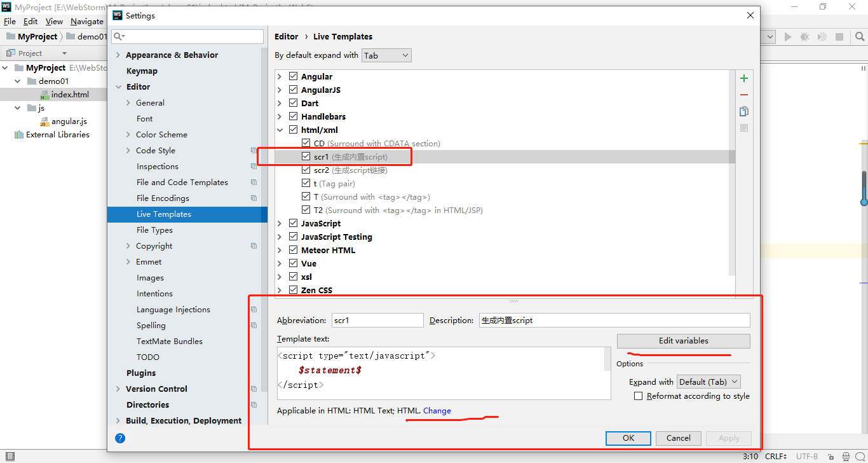868x463 pixels.
Task: Click the Debug bug icon in the WebStorm toolbar
Action: coord(805,37)
